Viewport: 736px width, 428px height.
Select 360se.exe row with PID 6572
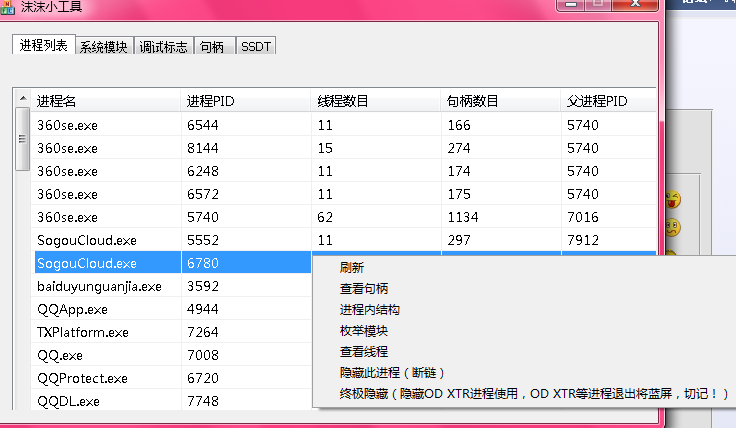point(343,194)
